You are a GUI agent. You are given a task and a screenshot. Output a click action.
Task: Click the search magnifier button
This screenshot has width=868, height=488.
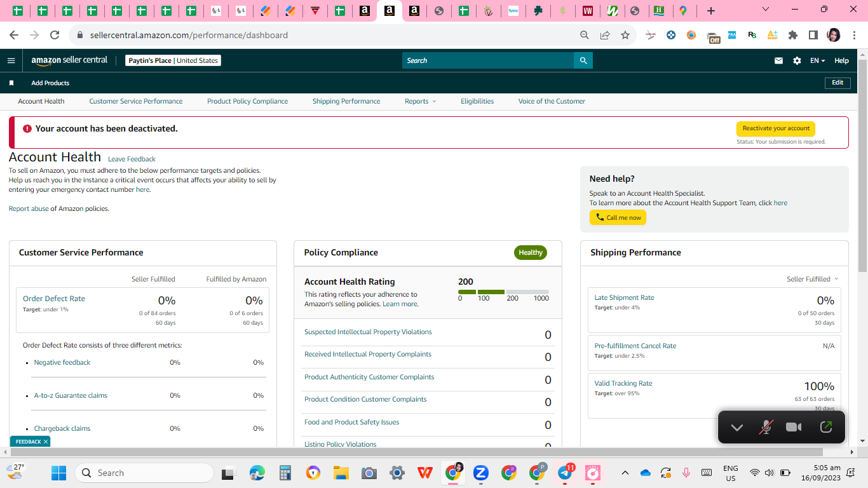tap(583, 60)
